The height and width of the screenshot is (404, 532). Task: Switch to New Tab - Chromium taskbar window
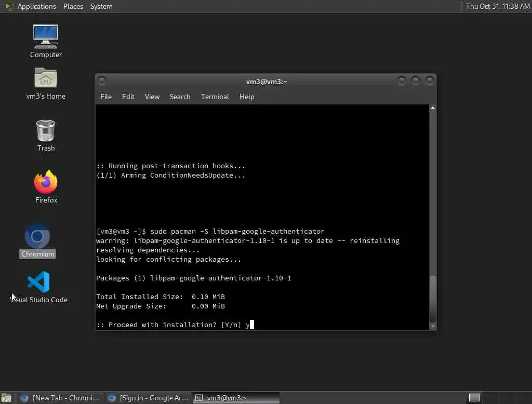coord(60,398)
